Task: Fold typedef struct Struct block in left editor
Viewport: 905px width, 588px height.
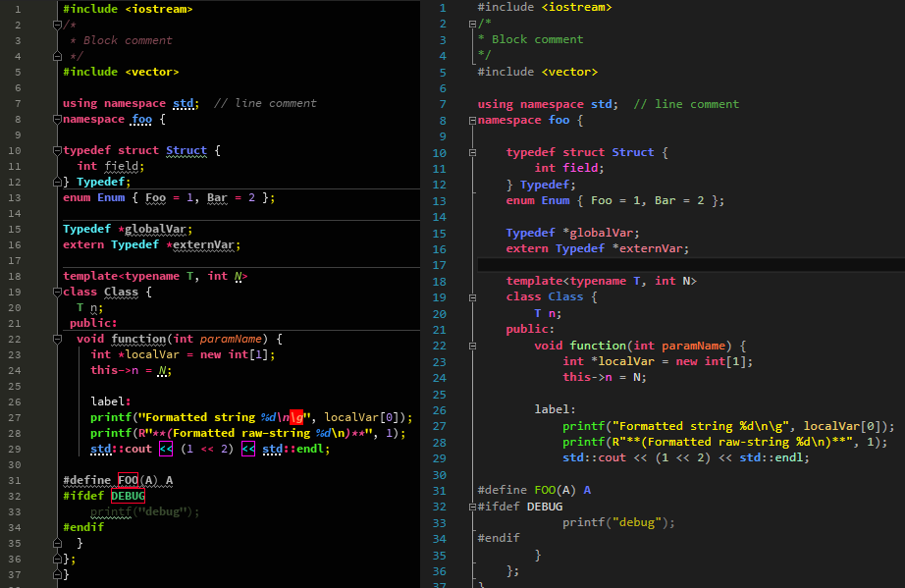Action: click(x=57, y=150)
